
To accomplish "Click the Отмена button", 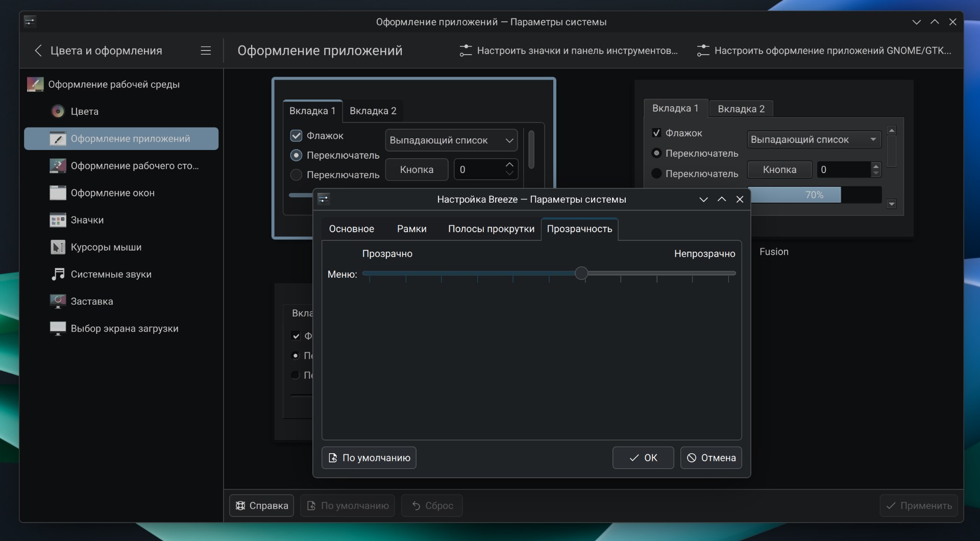I will (x=710, y=458).
